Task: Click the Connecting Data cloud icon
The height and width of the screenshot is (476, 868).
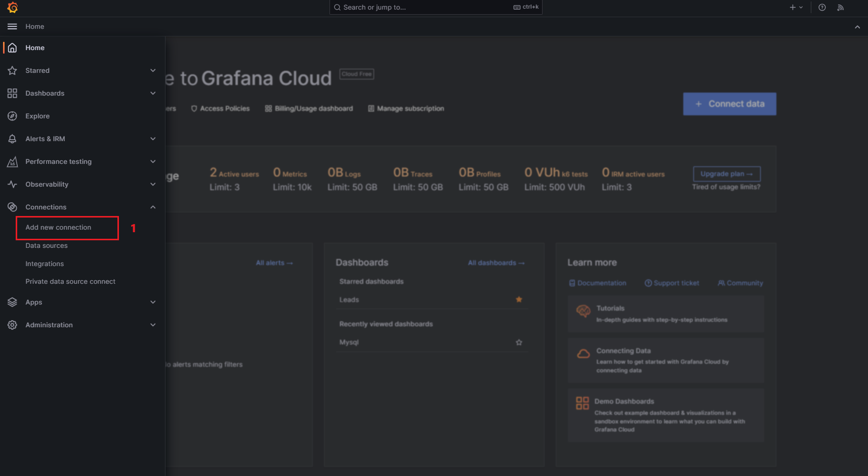Action: (x=584, y=354)
